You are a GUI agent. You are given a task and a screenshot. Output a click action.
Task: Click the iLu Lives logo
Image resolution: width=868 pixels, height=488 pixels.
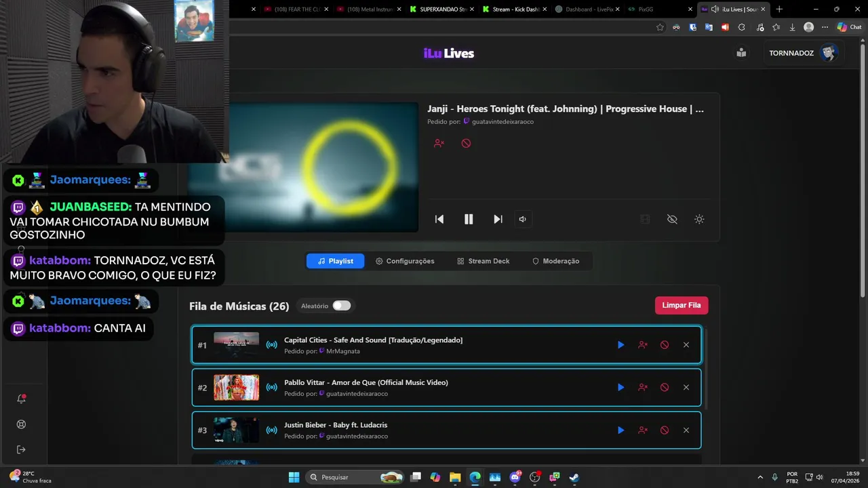pos(449,54)
